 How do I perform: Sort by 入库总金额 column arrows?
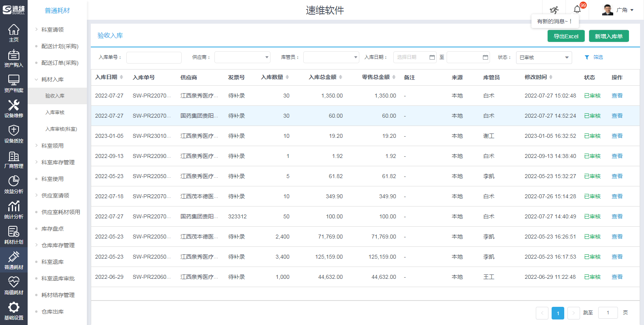click(340, 77)
